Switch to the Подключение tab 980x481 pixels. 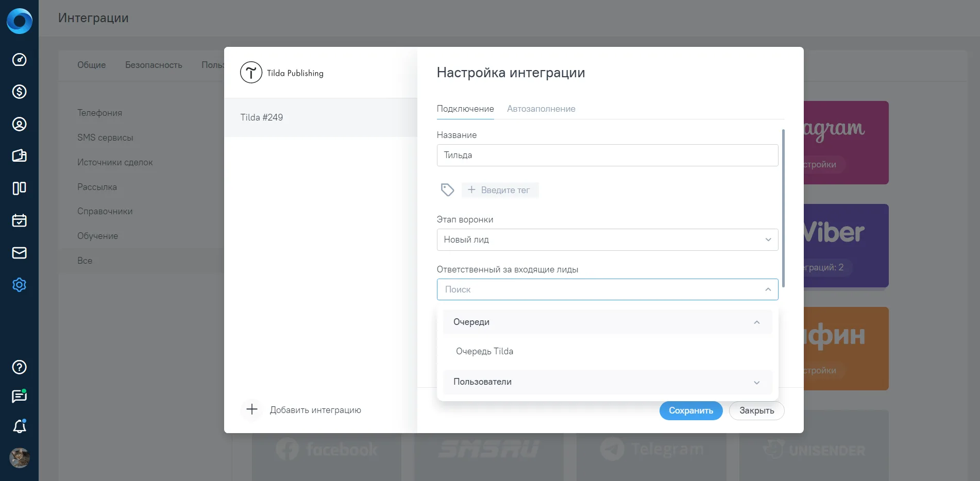465,109
